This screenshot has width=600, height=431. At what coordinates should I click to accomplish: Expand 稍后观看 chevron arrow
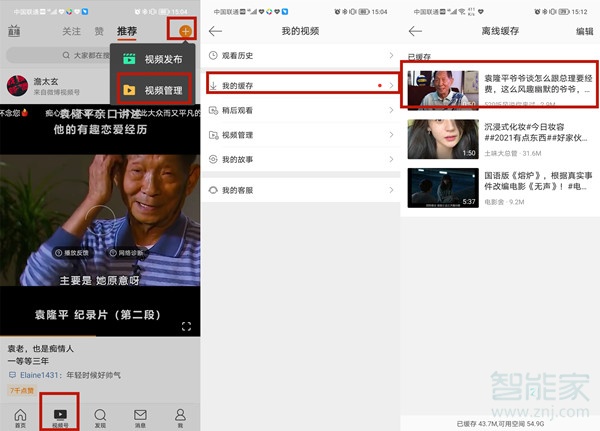tap(391, 110)
